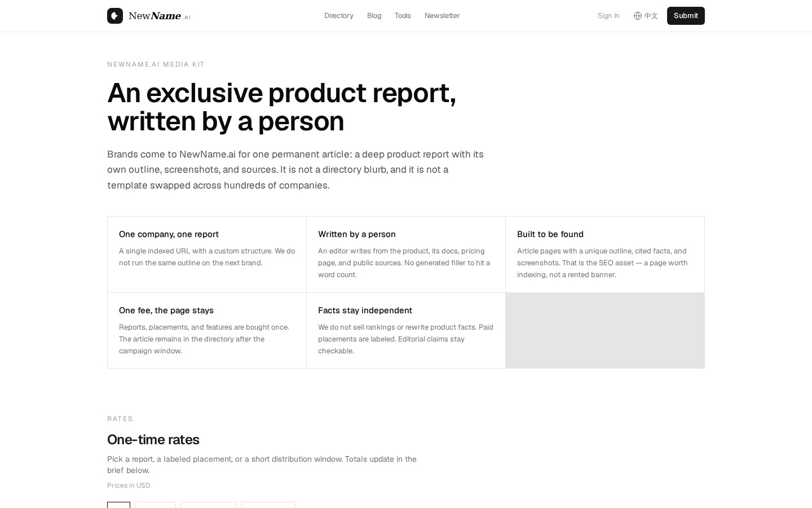
Task: Click the globe language icon
Action: coord(638,16)
